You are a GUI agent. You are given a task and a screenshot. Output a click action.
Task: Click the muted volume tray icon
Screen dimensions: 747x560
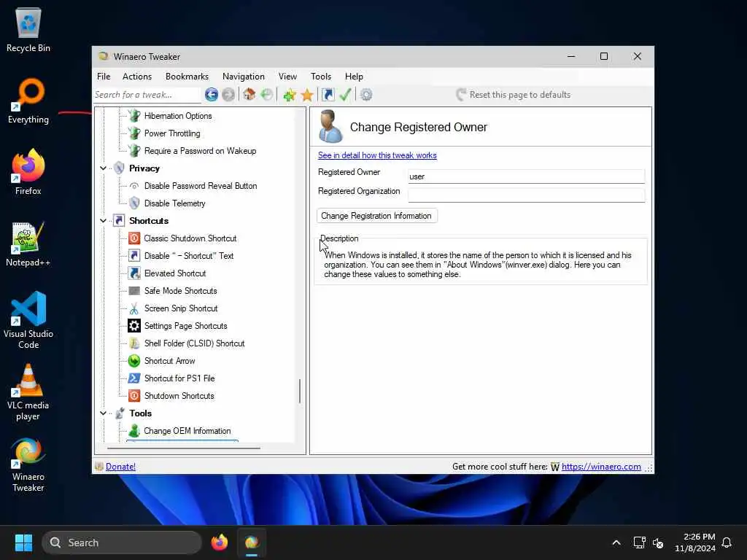[x=658, y=542]
